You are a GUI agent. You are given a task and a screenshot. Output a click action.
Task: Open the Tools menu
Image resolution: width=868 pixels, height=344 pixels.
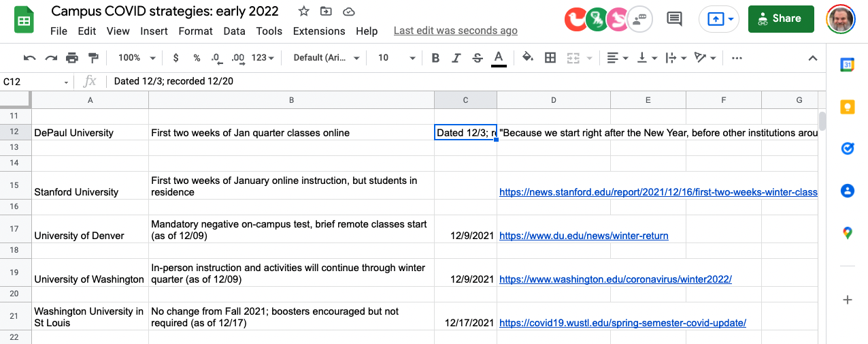click(x=269, y=31)
